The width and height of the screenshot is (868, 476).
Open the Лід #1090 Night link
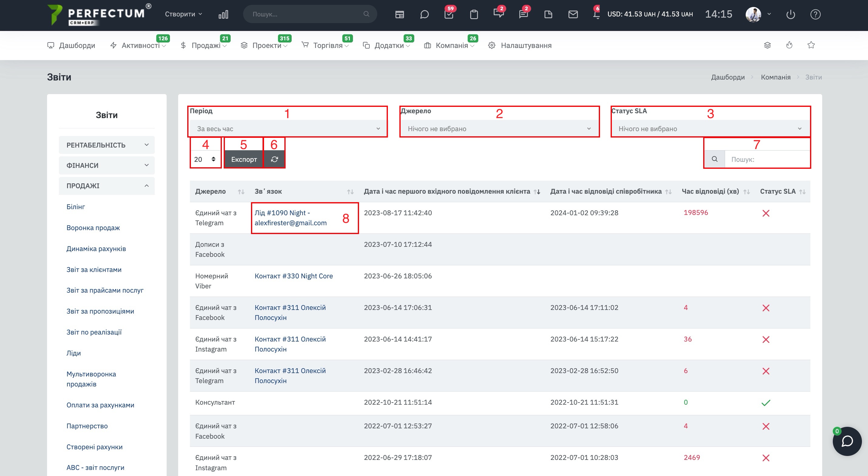282,213
